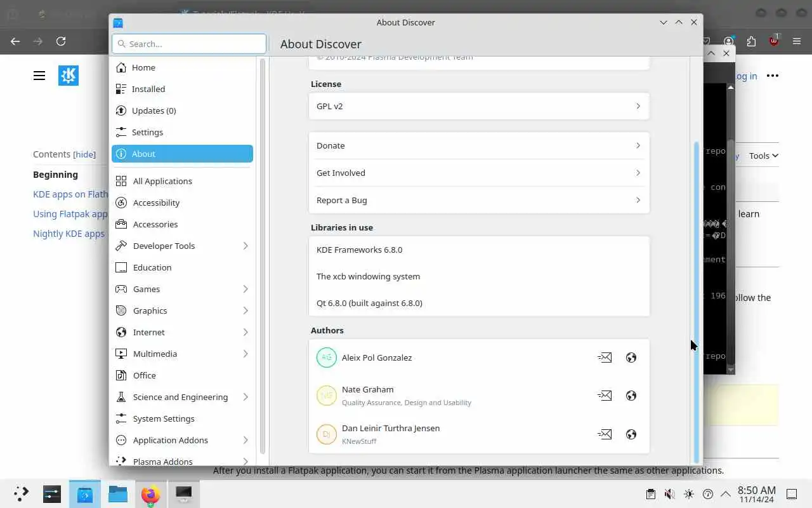Expand the Internet subcategories arrow

246,332
